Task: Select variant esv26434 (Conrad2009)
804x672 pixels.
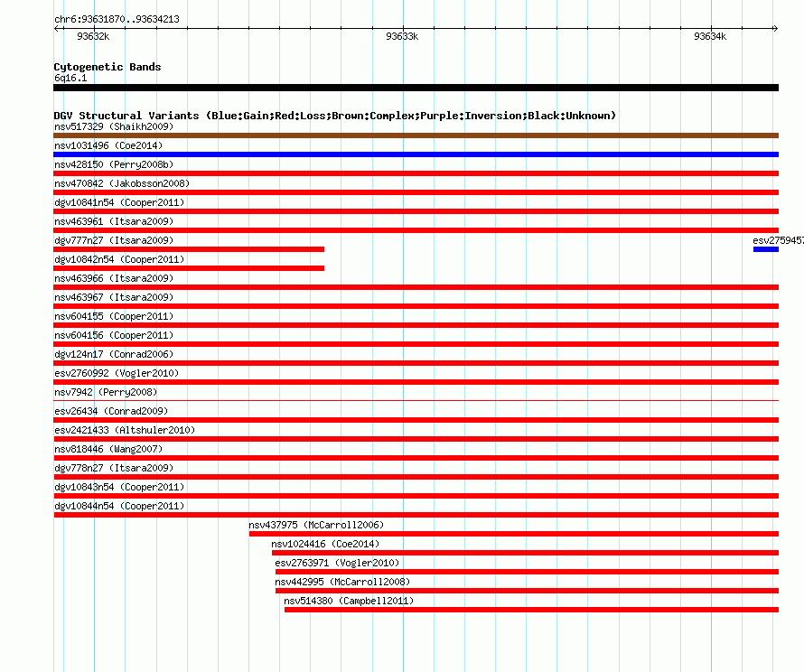Action: 111,411
